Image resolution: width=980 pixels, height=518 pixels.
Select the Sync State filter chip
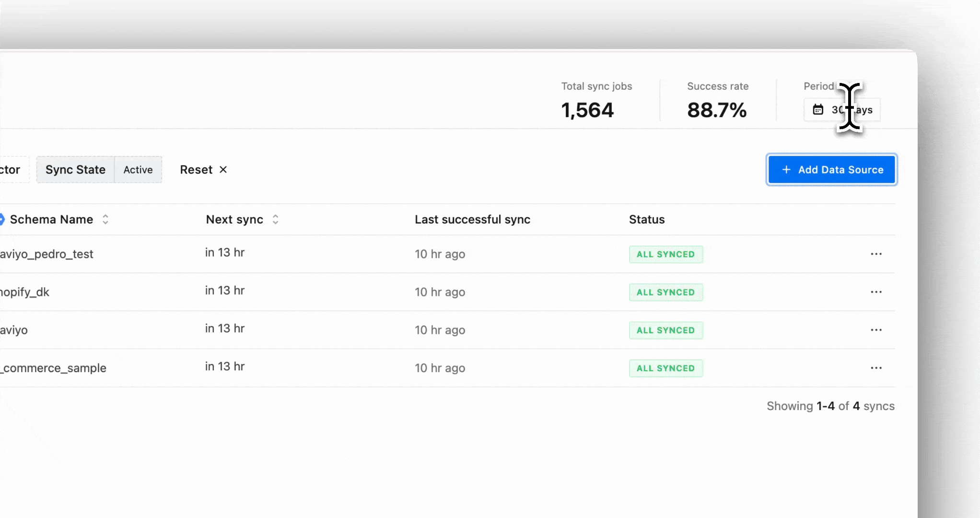click(x=75, y=169)
